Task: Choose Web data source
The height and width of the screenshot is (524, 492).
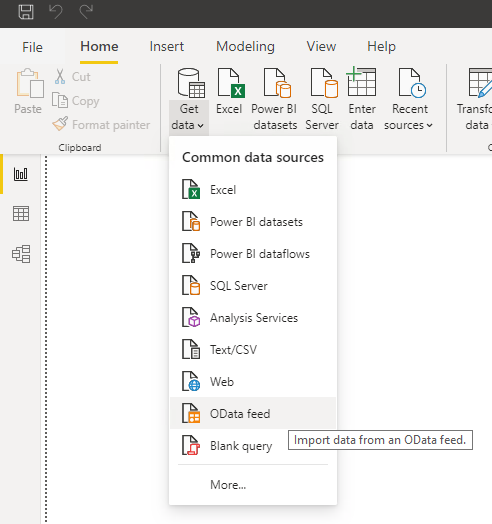Action: click(253, 382)
